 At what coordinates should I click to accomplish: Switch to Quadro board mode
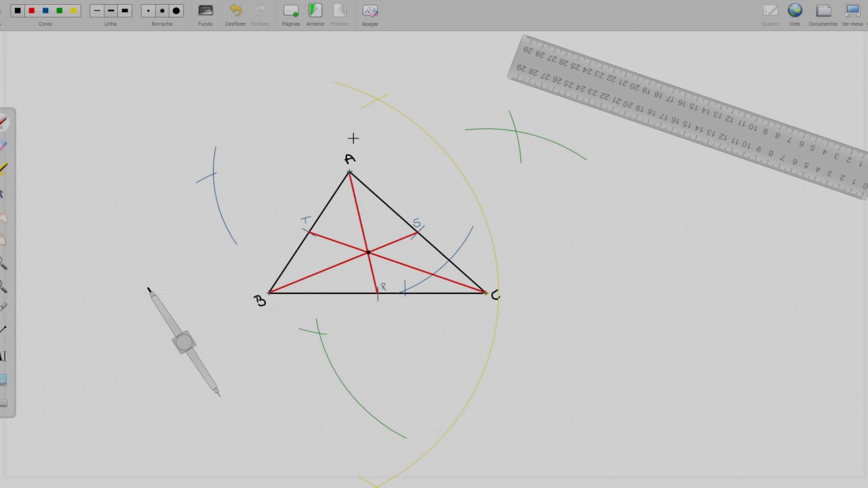[770, 14]
